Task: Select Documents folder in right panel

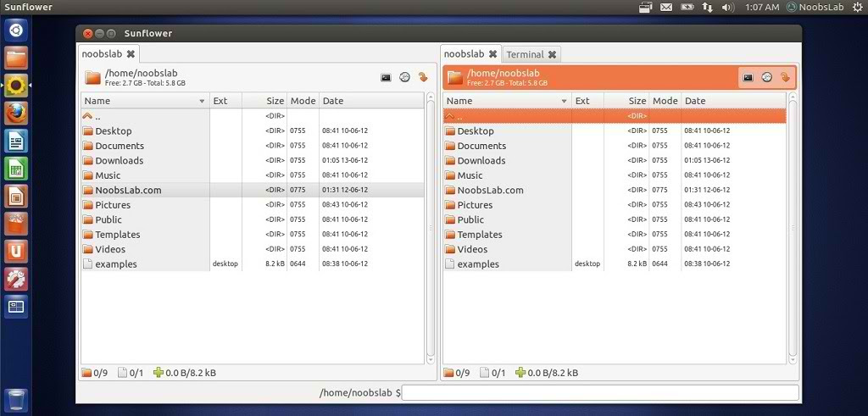Action: [x=615, y=146]
